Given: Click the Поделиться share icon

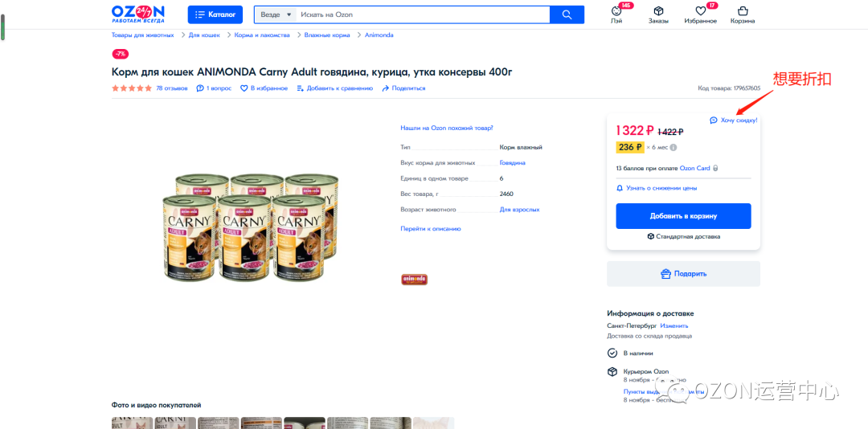Looking at the screenshot, I should [x=386, y=88].
